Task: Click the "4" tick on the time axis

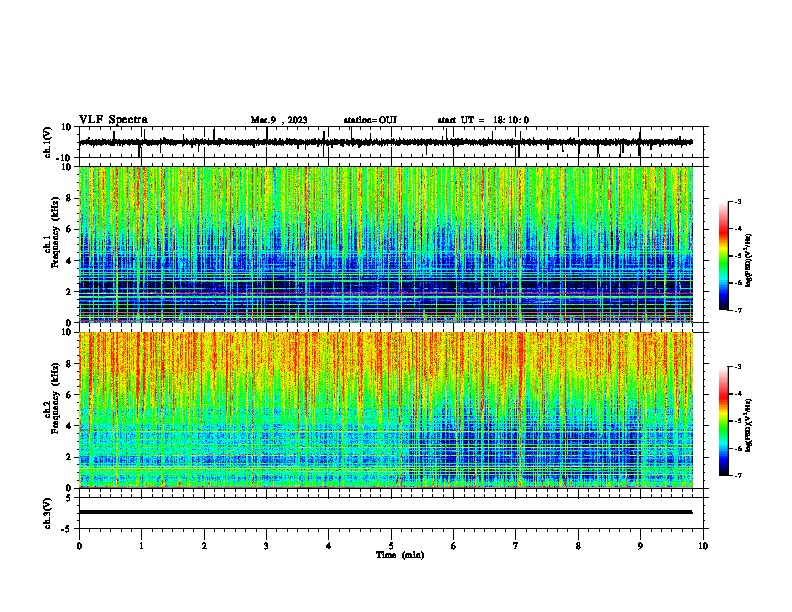Action: 329,546
